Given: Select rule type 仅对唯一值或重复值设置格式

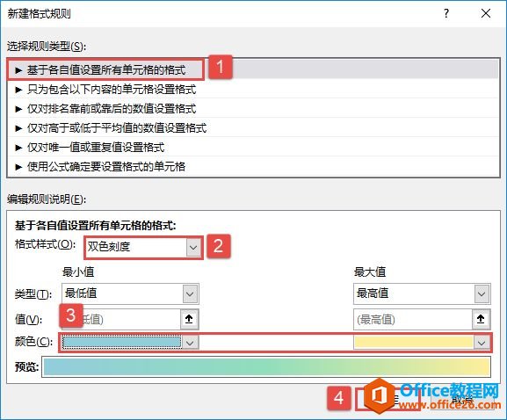Looking at the screenshot, I should pyautogui.click(x=253, y=148).
